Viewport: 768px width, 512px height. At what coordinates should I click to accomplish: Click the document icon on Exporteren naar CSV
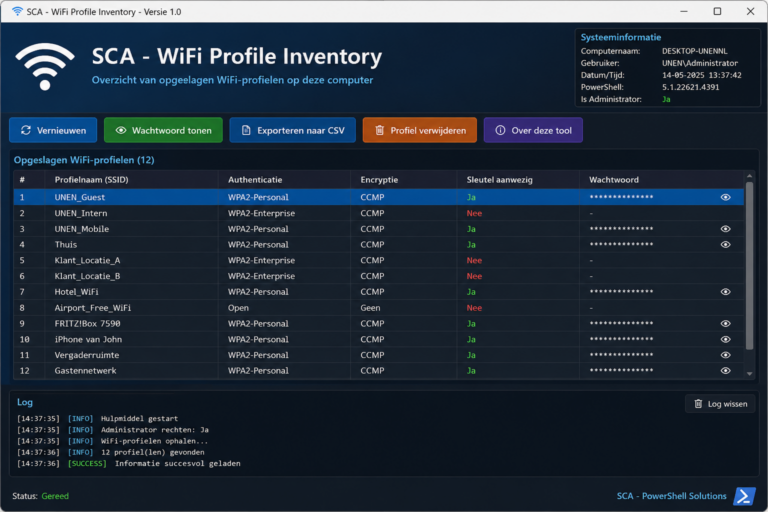[x=246, y=130]
